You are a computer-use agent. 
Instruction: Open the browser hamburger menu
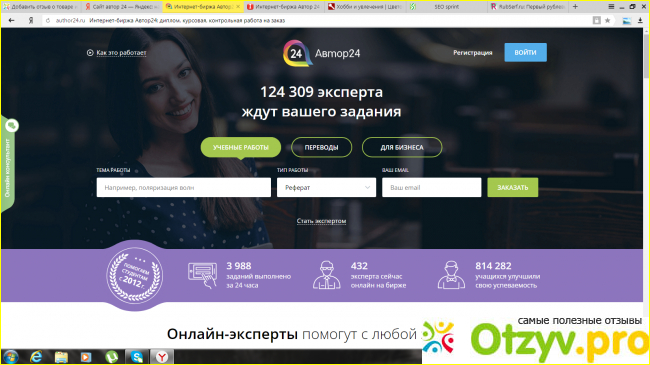click(611, 7)
